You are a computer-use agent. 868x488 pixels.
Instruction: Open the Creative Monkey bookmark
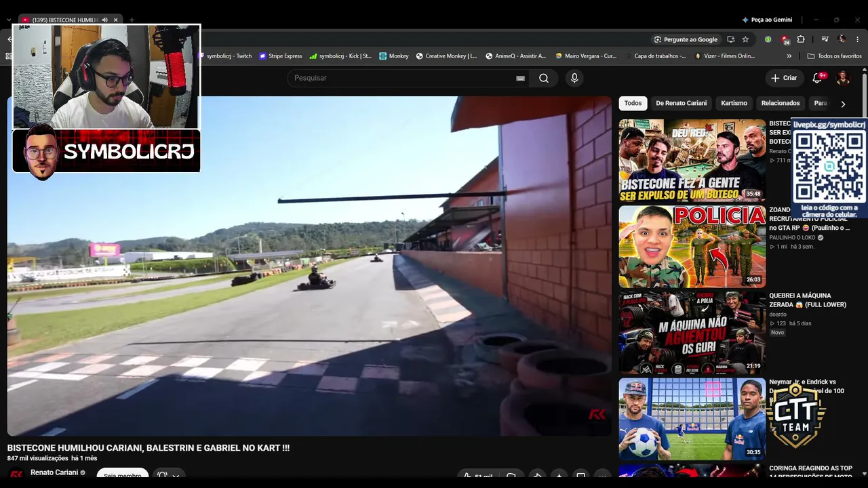click(x=446, y=56)
